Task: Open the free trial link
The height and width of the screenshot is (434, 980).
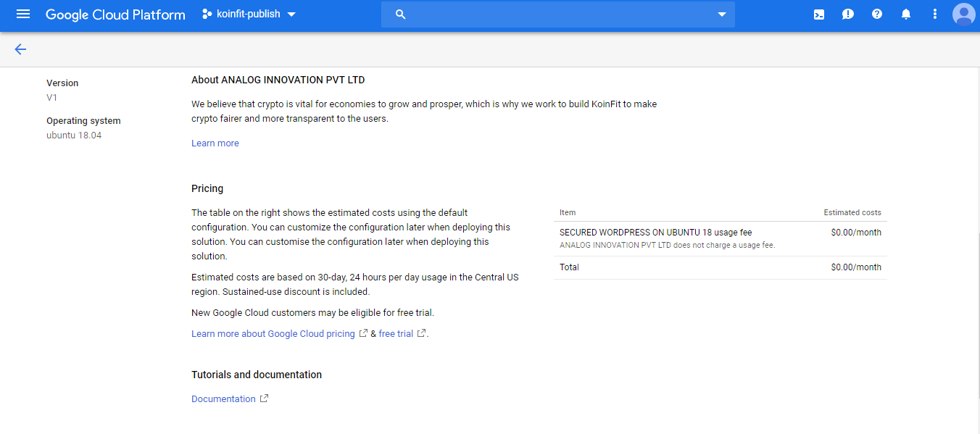Action: [x=396, y=334]
